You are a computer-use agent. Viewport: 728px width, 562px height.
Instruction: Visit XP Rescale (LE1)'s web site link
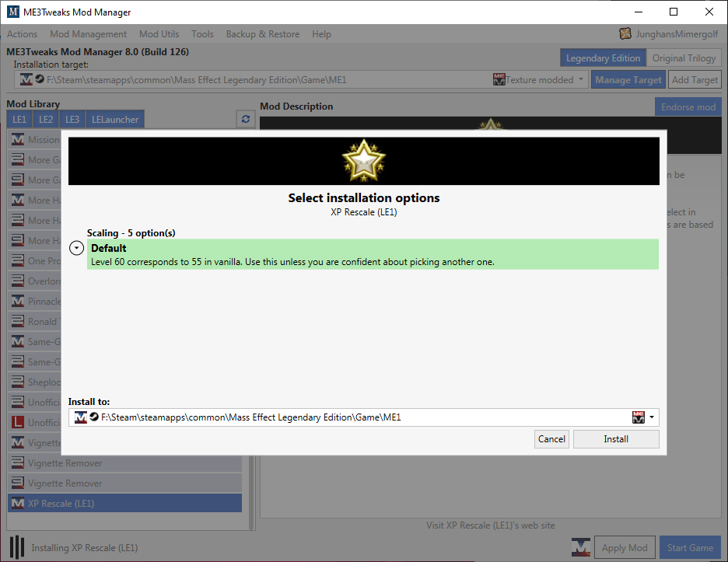491,525
